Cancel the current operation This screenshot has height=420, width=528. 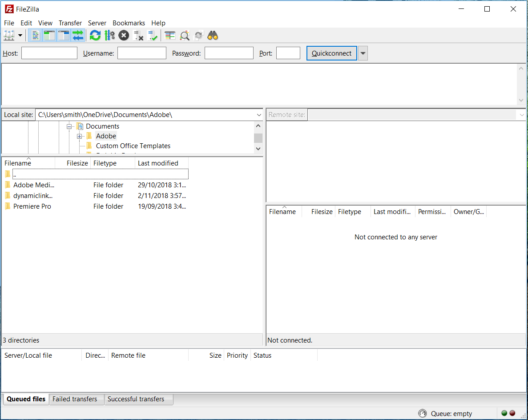click(124, 35)
